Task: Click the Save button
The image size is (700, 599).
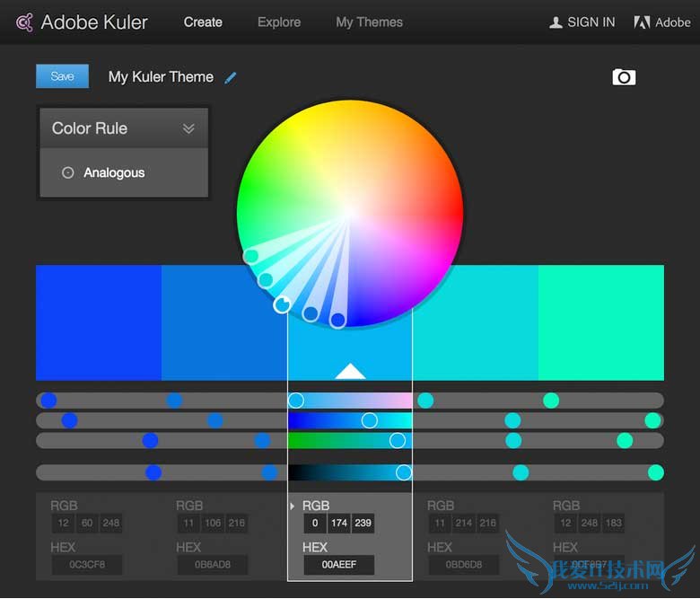Action: (62, 76)
